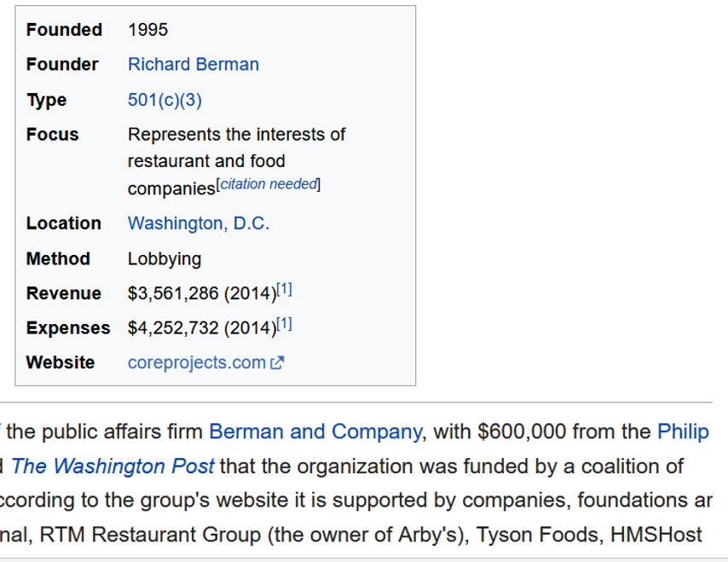Click citation [1] next to Revenue figure

pyautogui.click(x=285, y=290)
